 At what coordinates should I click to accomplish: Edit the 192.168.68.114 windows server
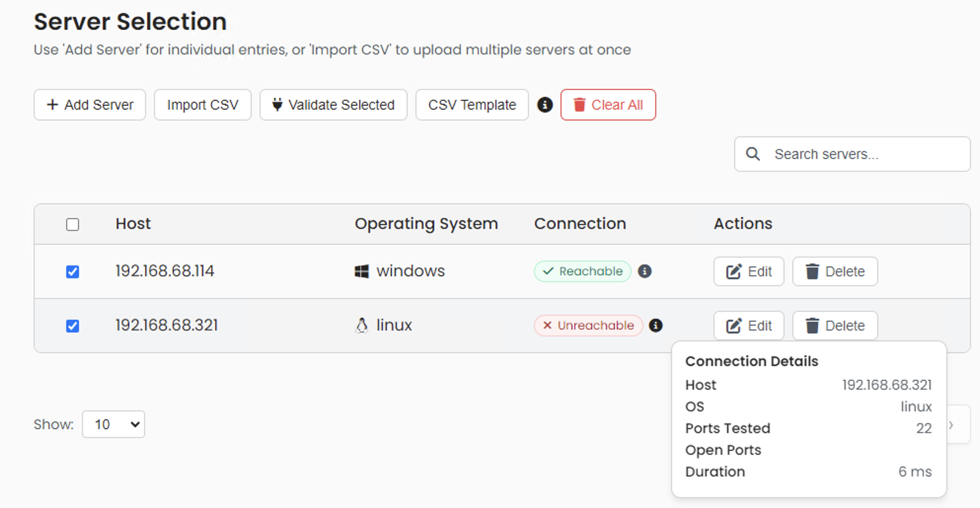tap(749, 271)
